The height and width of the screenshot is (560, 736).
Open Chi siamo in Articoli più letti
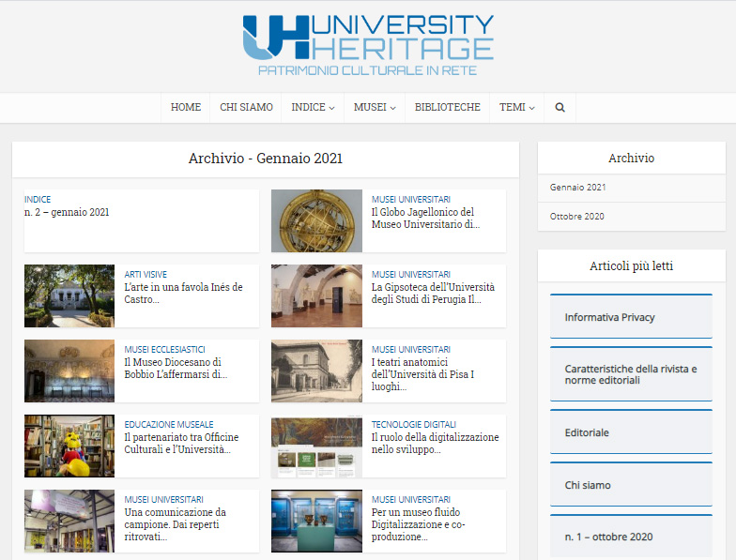tap(631, 484)
